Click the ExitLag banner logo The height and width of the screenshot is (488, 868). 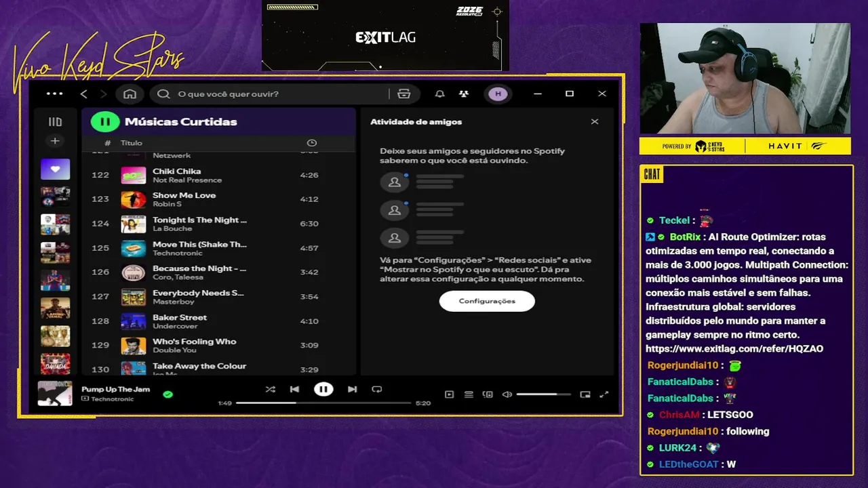coord(385,38)
